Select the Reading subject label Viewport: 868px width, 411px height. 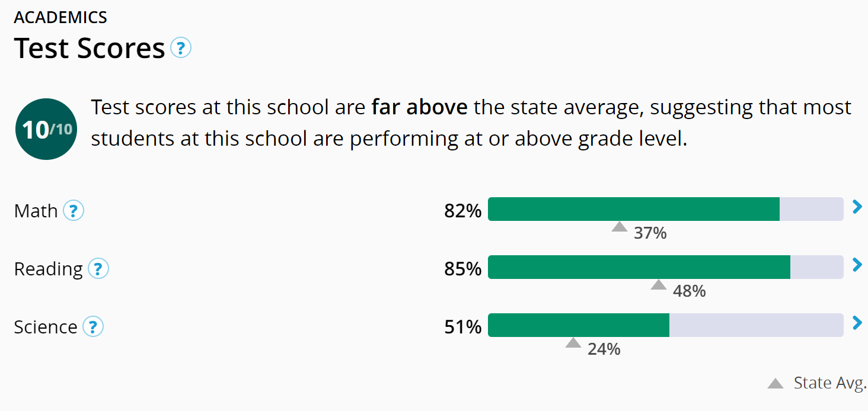point(49,269)
